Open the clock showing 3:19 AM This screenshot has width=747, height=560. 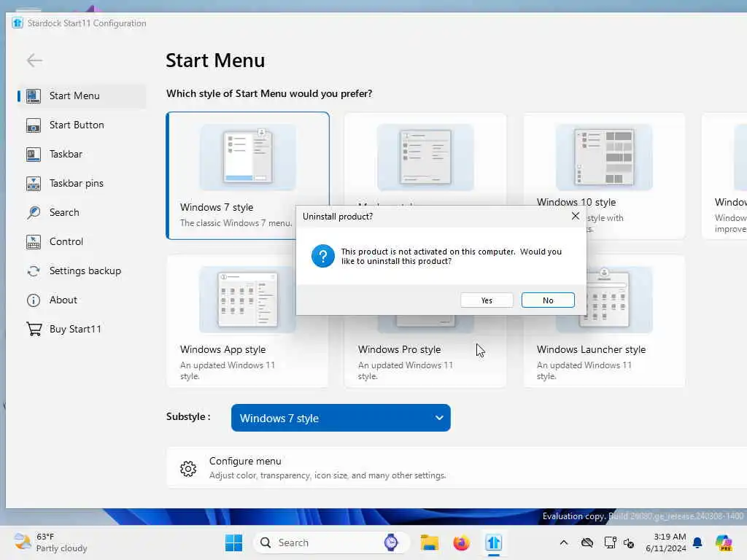click(666, 542)
